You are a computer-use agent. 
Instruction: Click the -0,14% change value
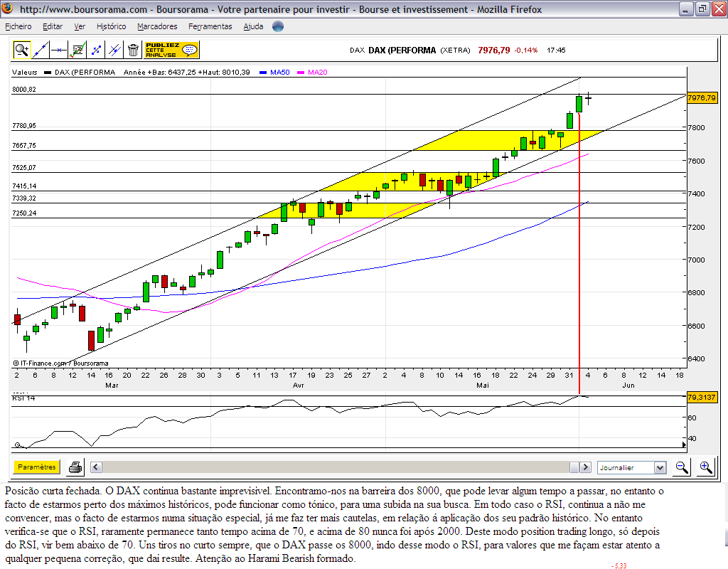(525, 50)
